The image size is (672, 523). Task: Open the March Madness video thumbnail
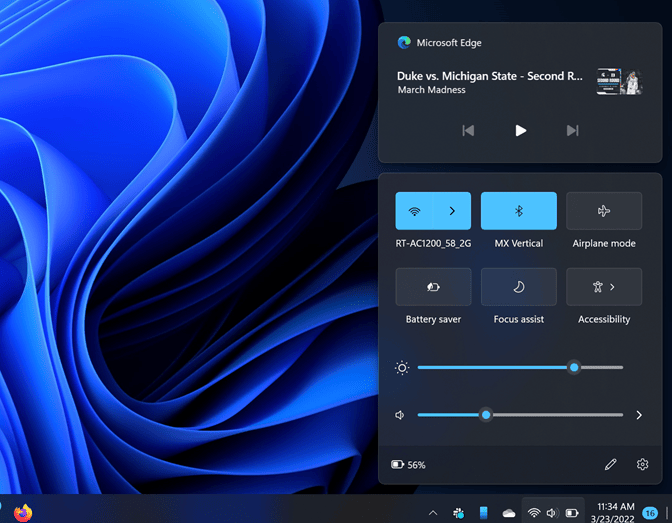pyautogui.click(x=620, y=81)
